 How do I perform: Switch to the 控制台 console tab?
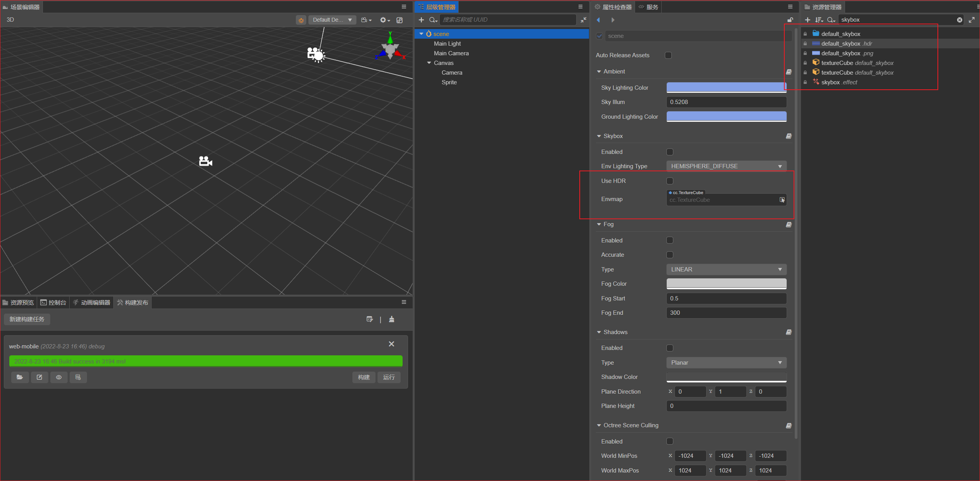click(x=53, y=302)
